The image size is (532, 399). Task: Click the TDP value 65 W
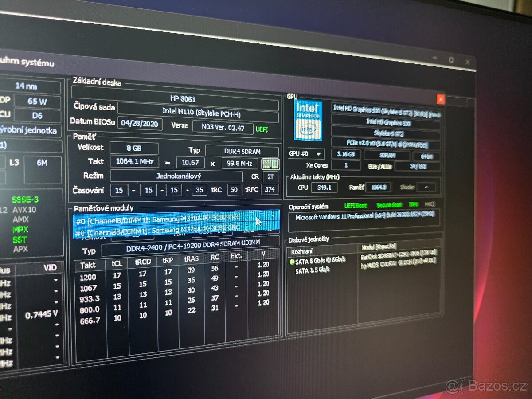click(x=38, y=101)
